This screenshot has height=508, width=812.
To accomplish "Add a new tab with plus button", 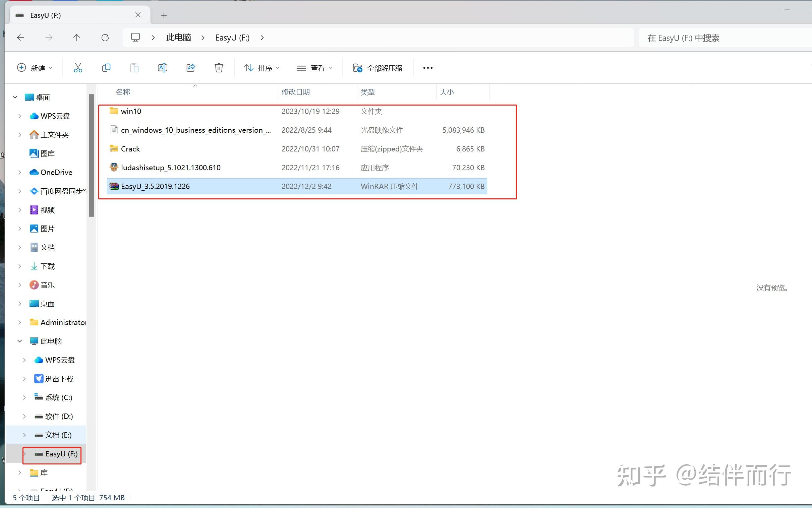I will [x=164, y=15].
